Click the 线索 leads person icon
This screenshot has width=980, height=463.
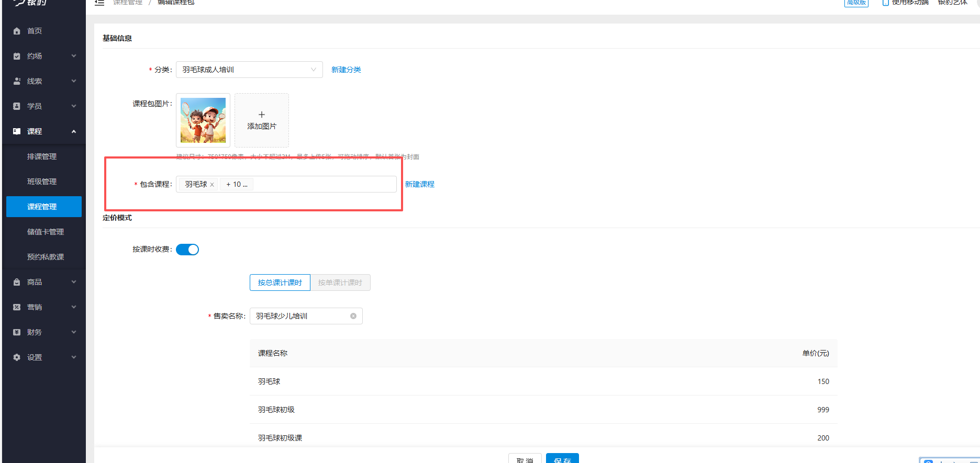pos(17,81)
